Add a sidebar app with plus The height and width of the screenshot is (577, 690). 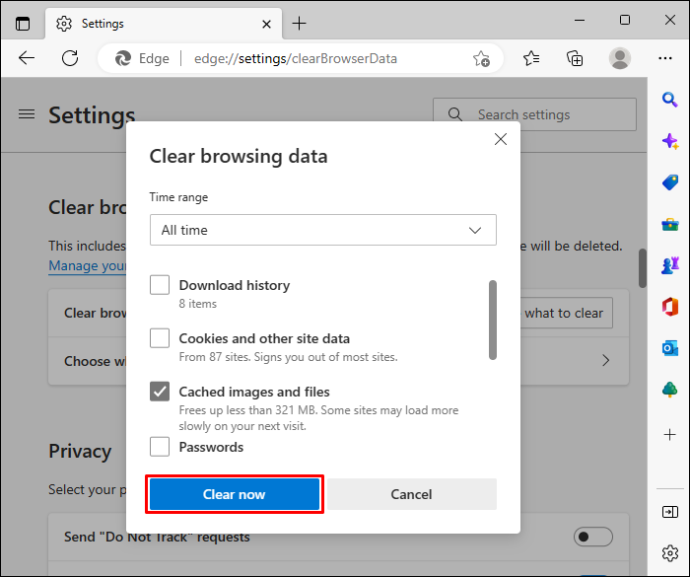click(x=670, y=434)
